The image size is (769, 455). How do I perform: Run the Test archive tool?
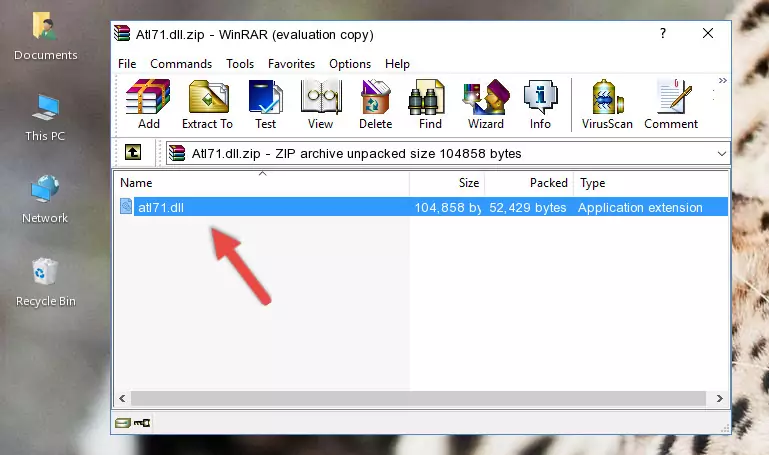(x=265, y=104)
